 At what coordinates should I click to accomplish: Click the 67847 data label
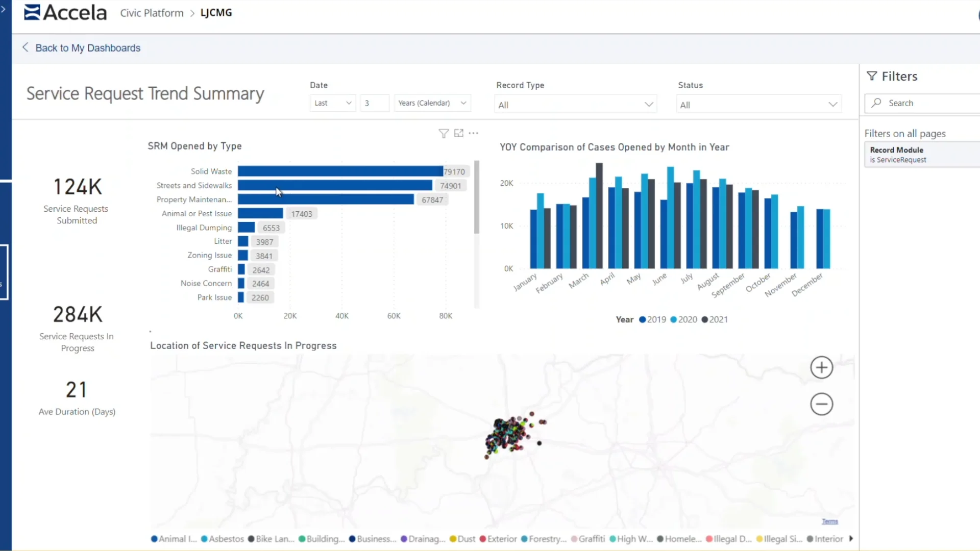click(x=432, y=200)
